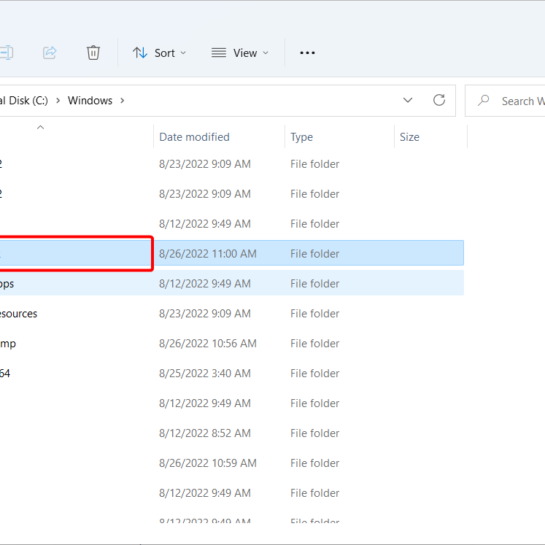Viewport: 545px width, 545px height.
Task: Click the search magnifier icon
Action: (x=483, y=100)
